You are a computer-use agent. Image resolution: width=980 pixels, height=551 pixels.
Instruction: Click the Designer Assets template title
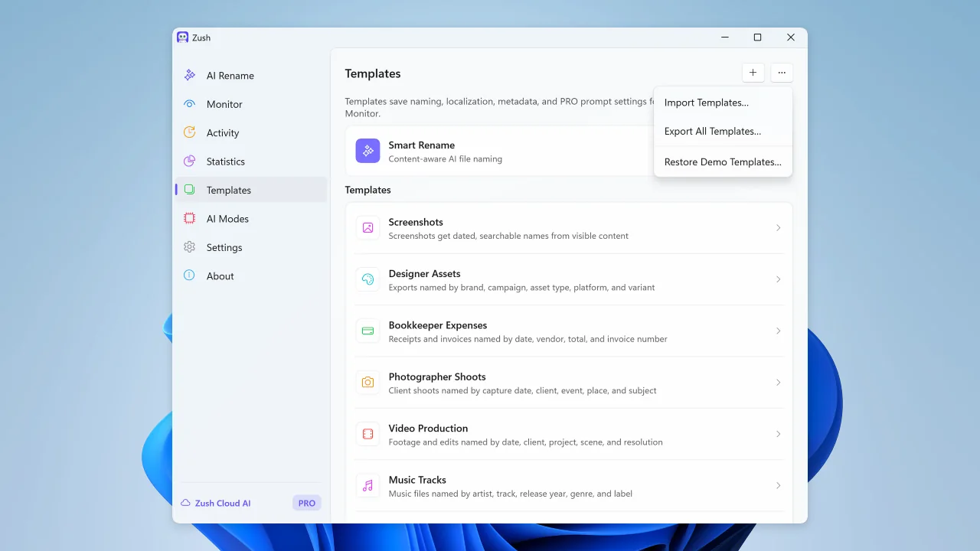click(424, 273)
